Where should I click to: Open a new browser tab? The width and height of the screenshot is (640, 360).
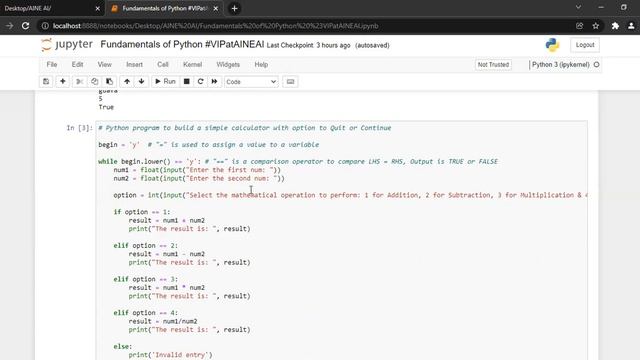click(x=234, y=8)
